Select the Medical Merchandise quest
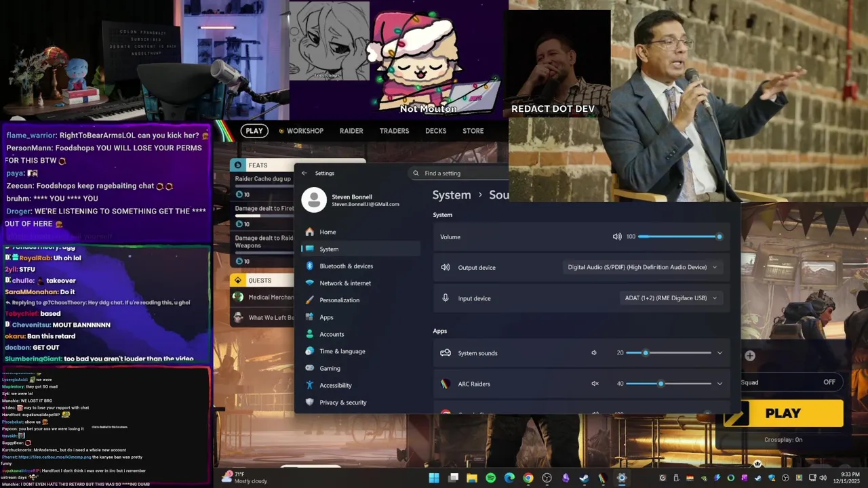Viewport: 868px width, 488px height. tap(262, 297)
